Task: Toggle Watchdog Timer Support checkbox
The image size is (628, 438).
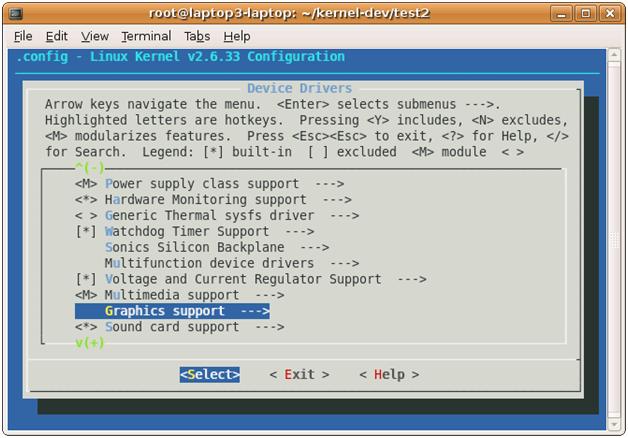Action: [x=86, y=231]
